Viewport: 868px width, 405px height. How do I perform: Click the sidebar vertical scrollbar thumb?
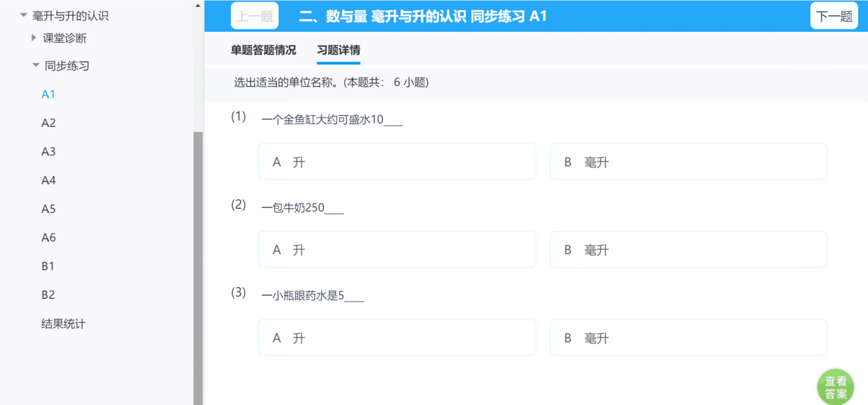coord(198,268)
